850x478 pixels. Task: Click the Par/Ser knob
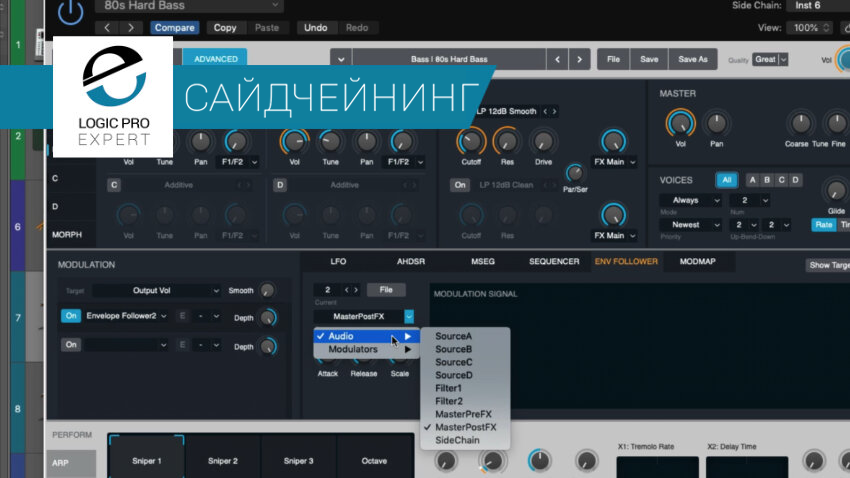pyautogui.click(x=575, y=173)
